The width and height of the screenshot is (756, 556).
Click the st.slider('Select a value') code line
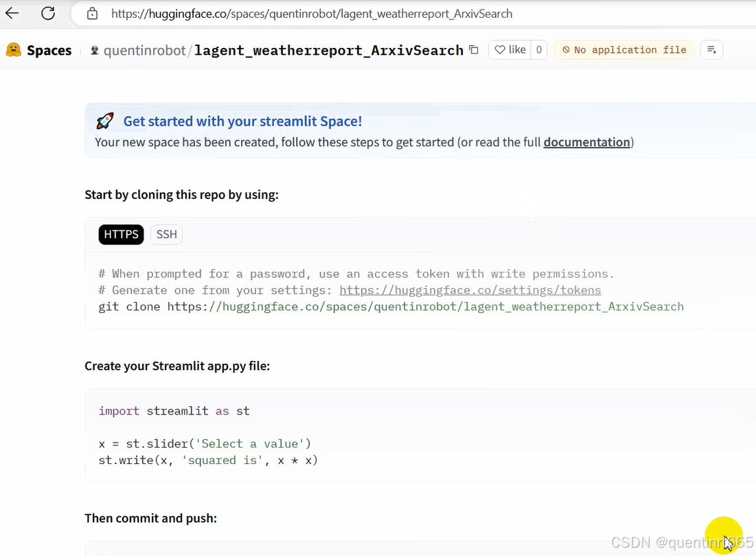point(205,443)
